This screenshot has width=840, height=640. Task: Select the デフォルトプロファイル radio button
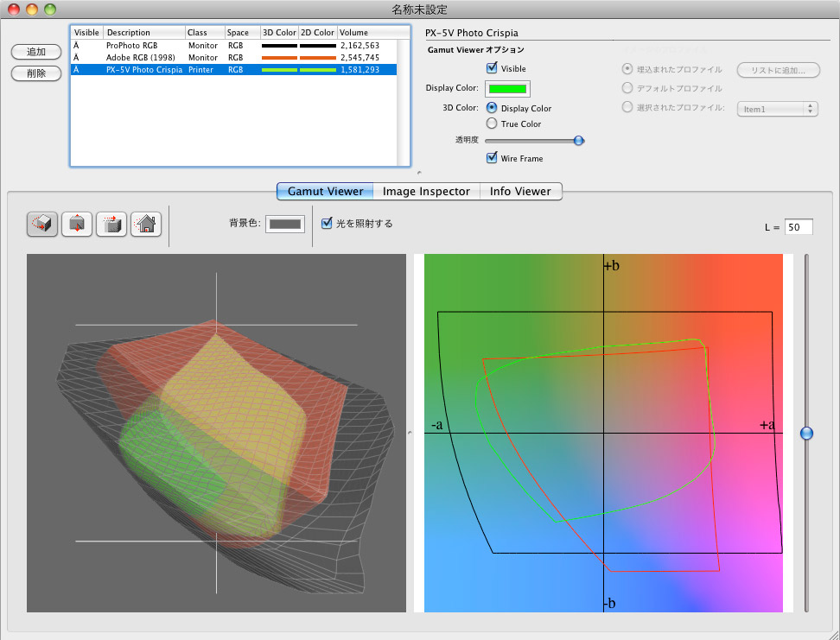point(627,88)
